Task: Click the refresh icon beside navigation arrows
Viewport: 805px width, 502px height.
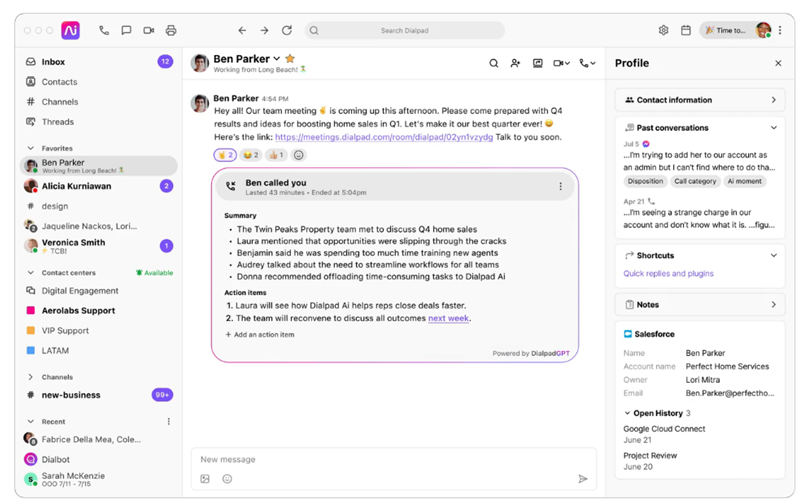Action: click(287, 30)
